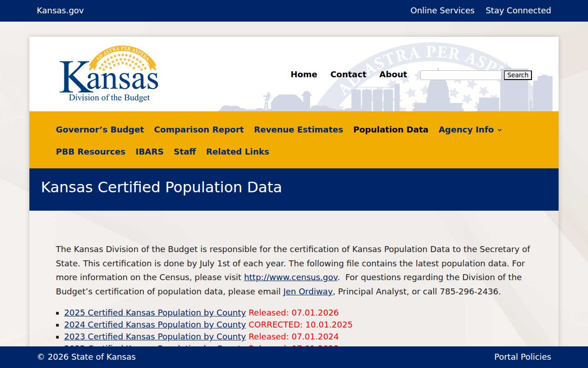Click the Kansas Division of the Budget logo
Viewport: 588px width, 368px height.
[109, 74]
